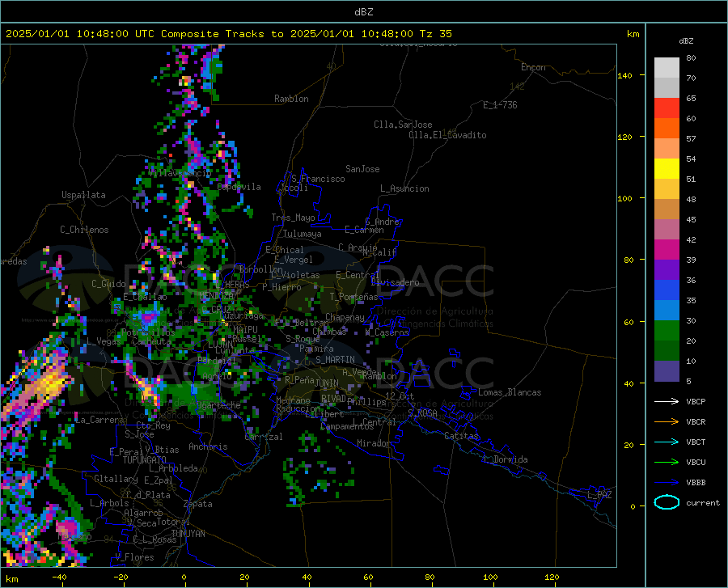728x588 pixels.
Task: Click the S_MARTIN place label
Action: pos(335,360)
